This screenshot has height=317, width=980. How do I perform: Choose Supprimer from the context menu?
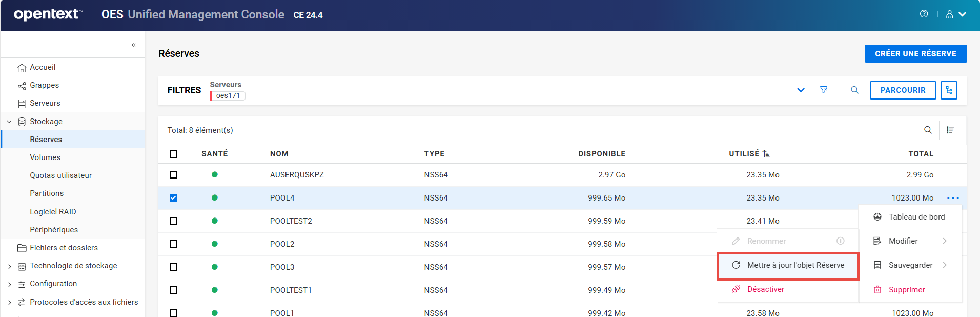tap(906, 290)
